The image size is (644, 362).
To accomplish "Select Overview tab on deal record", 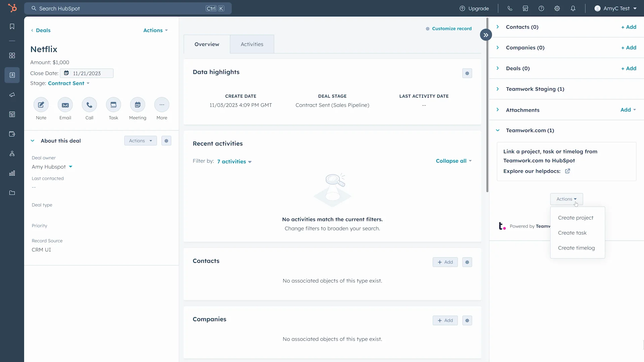I will (207, 44).
